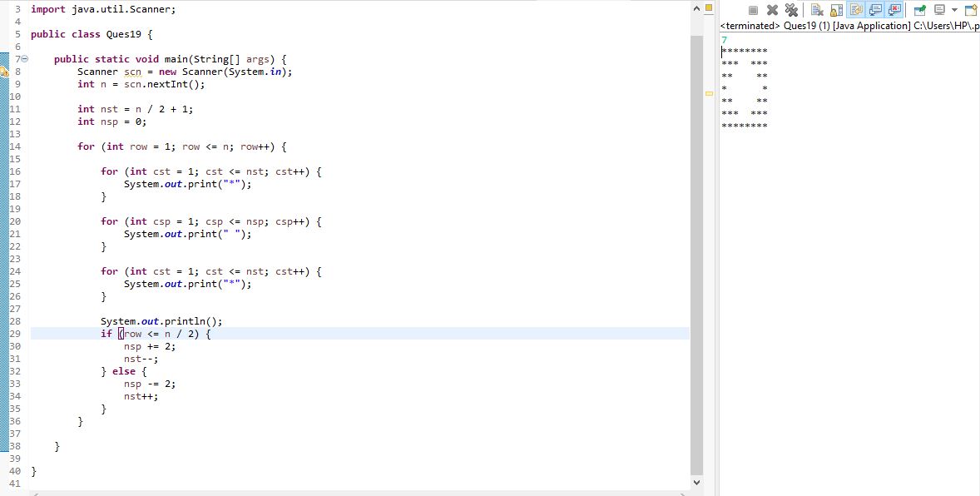Toggle Word Wrap in console toolbar
The height and width of the screenshot is (496, 980).
[855, 11]
